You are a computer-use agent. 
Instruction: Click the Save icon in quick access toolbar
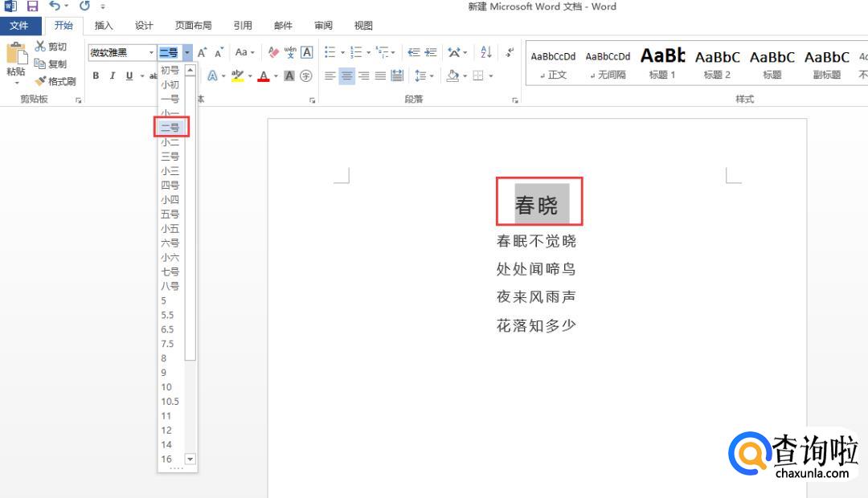click(x=33, y=6)
